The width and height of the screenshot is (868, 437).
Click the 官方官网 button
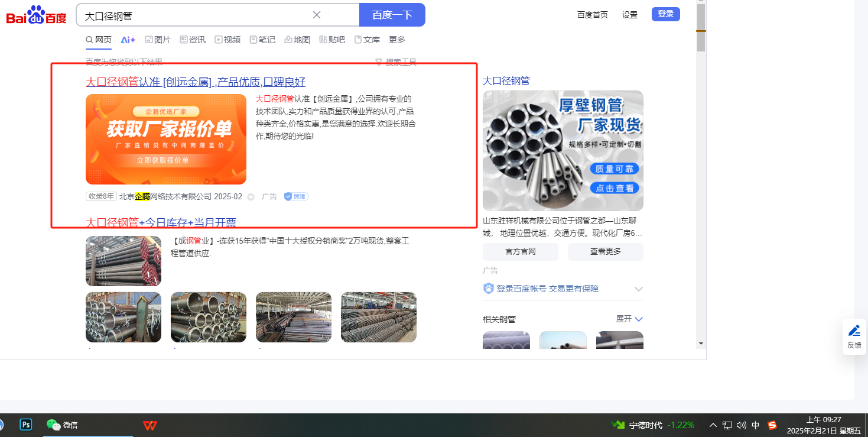pos(521,252)
